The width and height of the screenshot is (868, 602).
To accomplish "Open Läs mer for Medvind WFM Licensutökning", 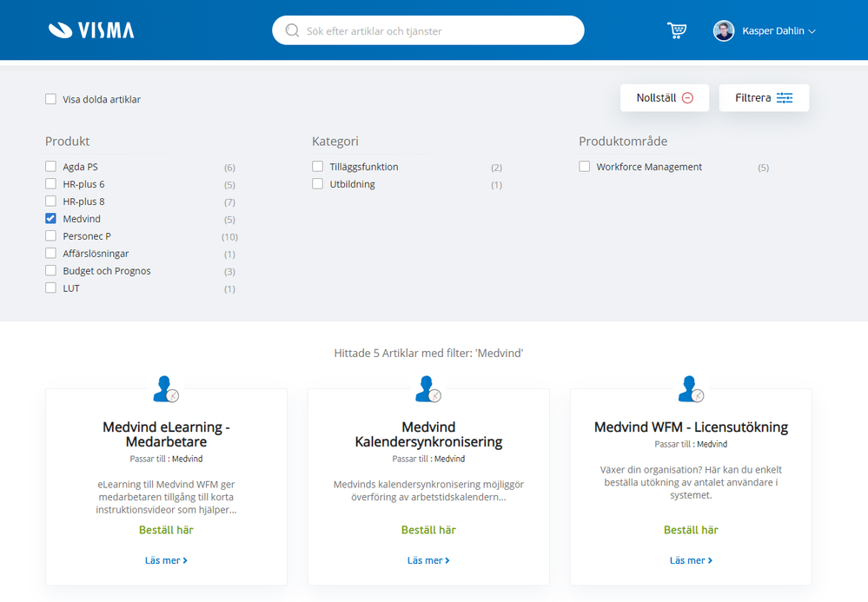I will [691, 560].
